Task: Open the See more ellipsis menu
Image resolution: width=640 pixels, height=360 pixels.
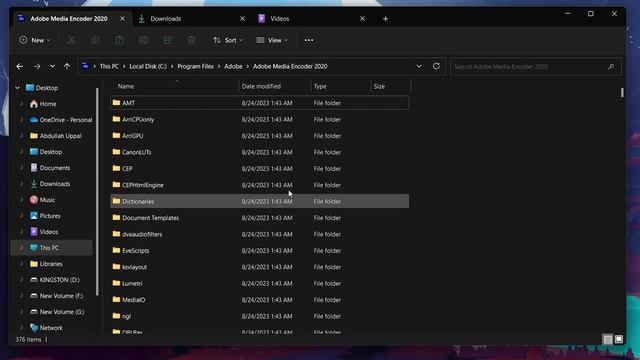Action: (309, 40)
